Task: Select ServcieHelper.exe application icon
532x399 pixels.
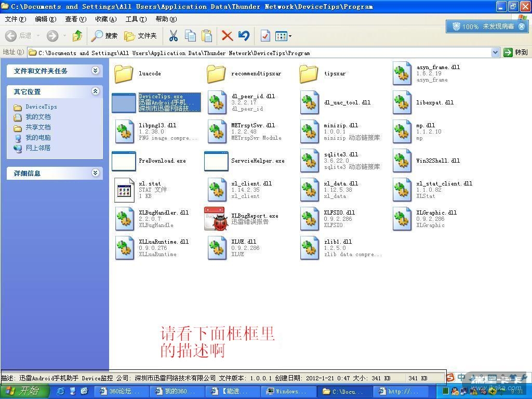Action: pyautogui.click(x=217, y=161)
